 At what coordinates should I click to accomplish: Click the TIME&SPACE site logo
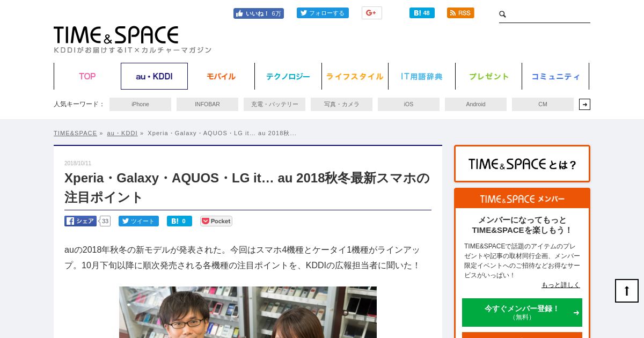(x=116, y=35)
